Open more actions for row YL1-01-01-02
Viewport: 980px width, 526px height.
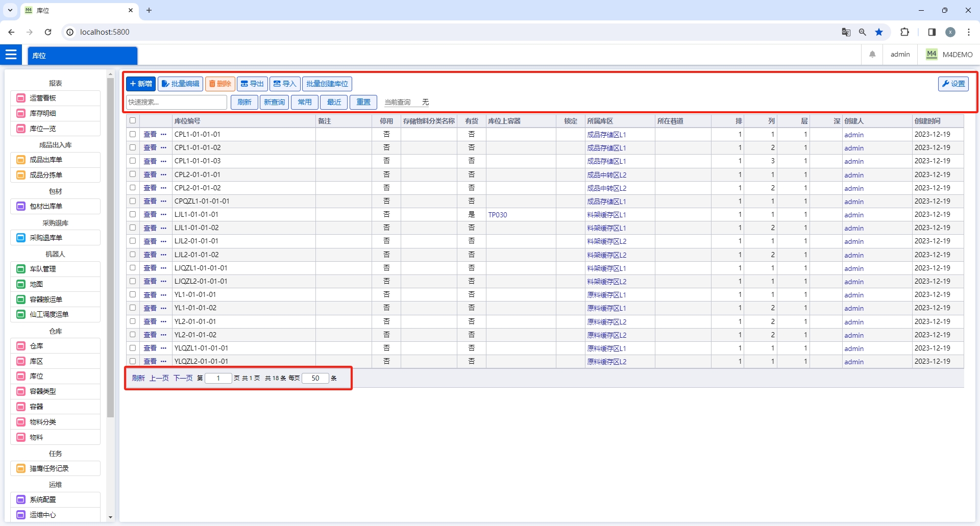[163, 308]
